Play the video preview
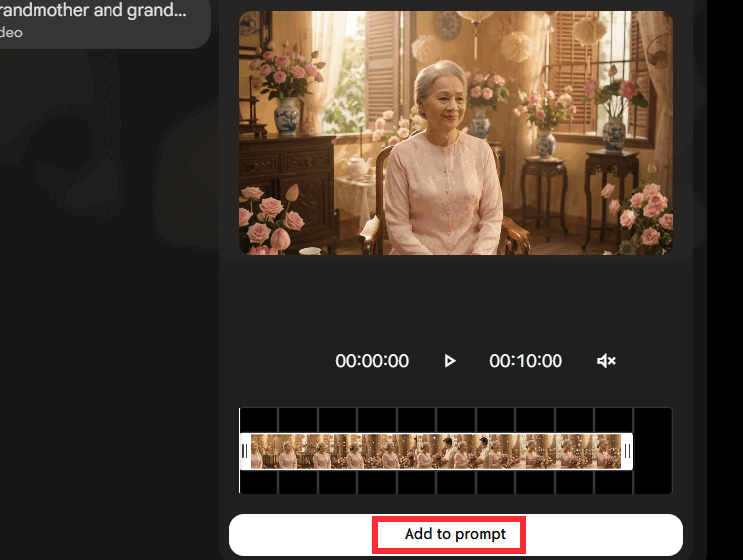 (x=450, y=361)
